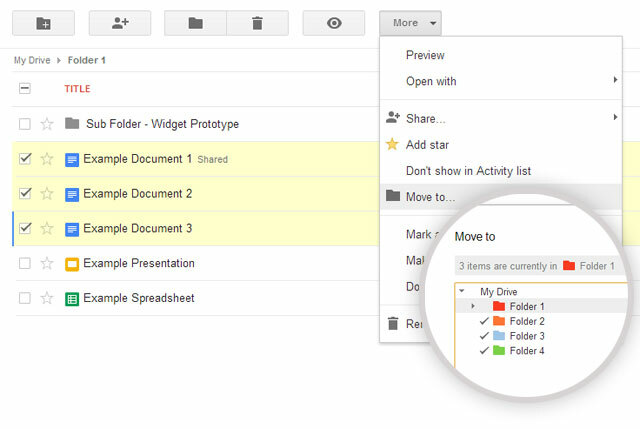Viewport: 640px width, 429px height.
Task: Check the Sub Folder - Widget Prototype checkbox
Action: (25, 124)
